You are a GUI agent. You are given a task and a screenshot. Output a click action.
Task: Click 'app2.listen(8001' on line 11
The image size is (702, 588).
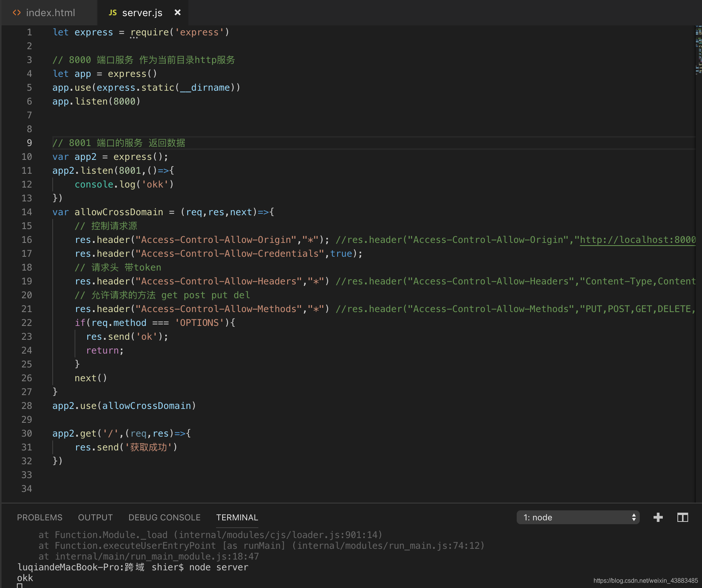[x=97, y=171]
